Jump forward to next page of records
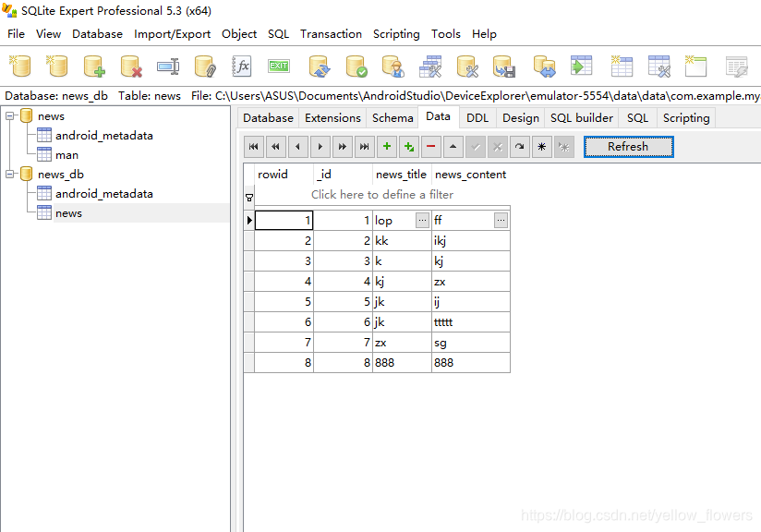The width and height of the screenshot is (761, 532). [x=342, y=147]
